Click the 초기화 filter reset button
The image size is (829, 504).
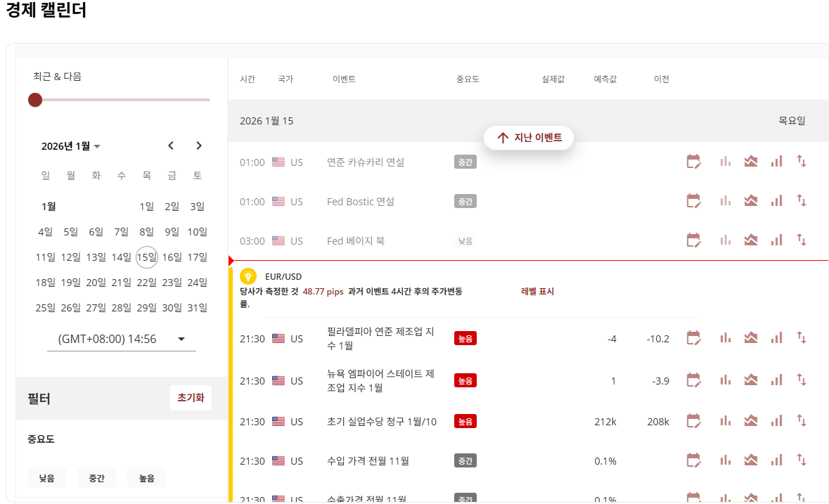[x=191, y=397]
